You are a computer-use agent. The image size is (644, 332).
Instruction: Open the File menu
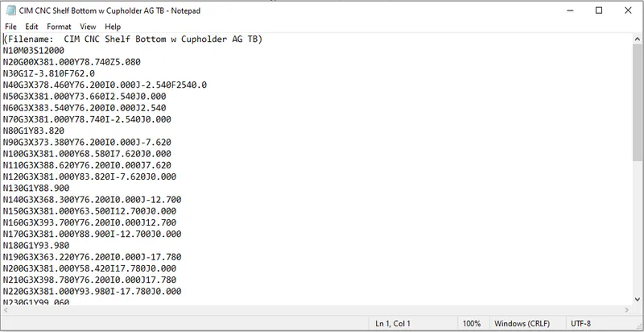[x=10, y=27]
